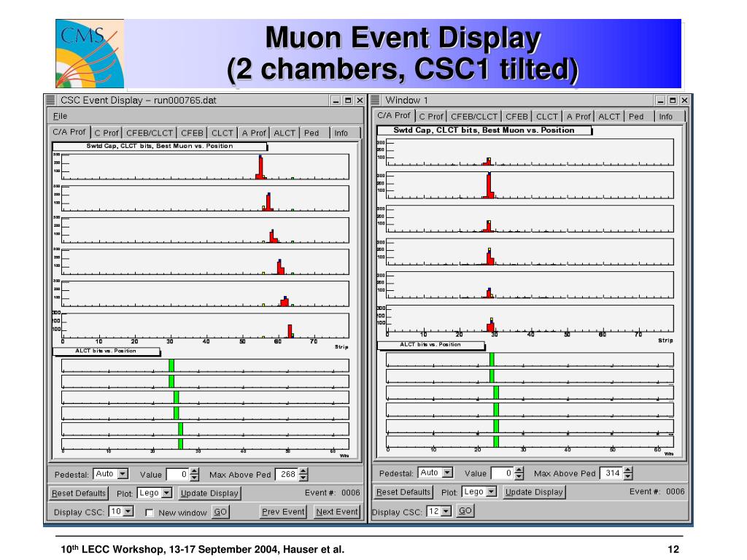Click Reset Defaults in Window 1

(403, 492)
